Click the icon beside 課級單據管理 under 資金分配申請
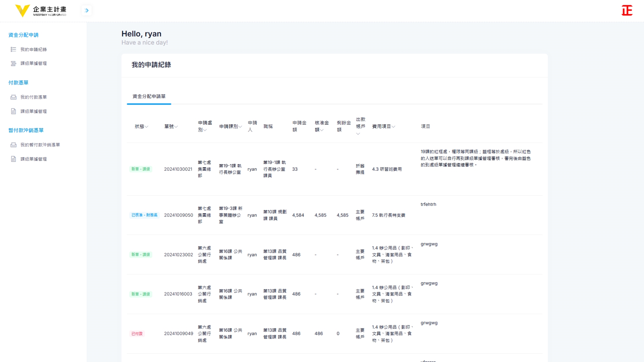 [x=13, y=63]
